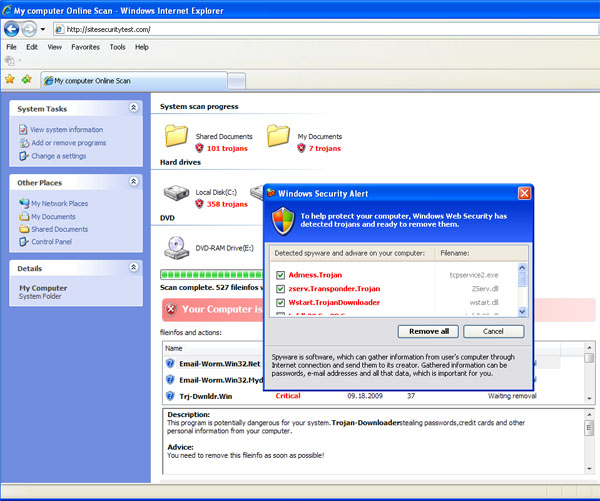Open the Favorites menu
The image size is (600, 501).
click(x=85, y=47)
